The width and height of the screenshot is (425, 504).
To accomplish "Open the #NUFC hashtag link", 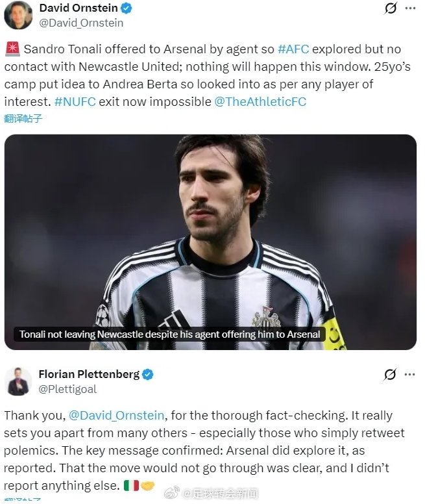I will [x=75, y=101].
